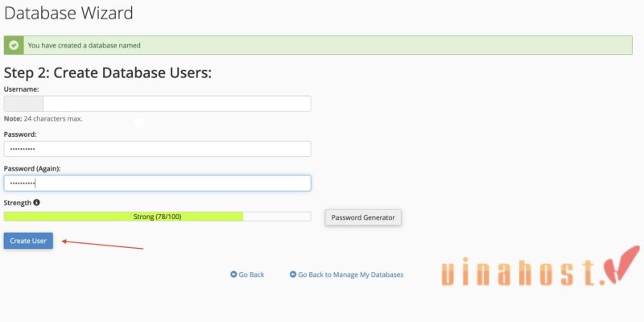Click the Step 2: Create Database Users heading

click(108, 73)
